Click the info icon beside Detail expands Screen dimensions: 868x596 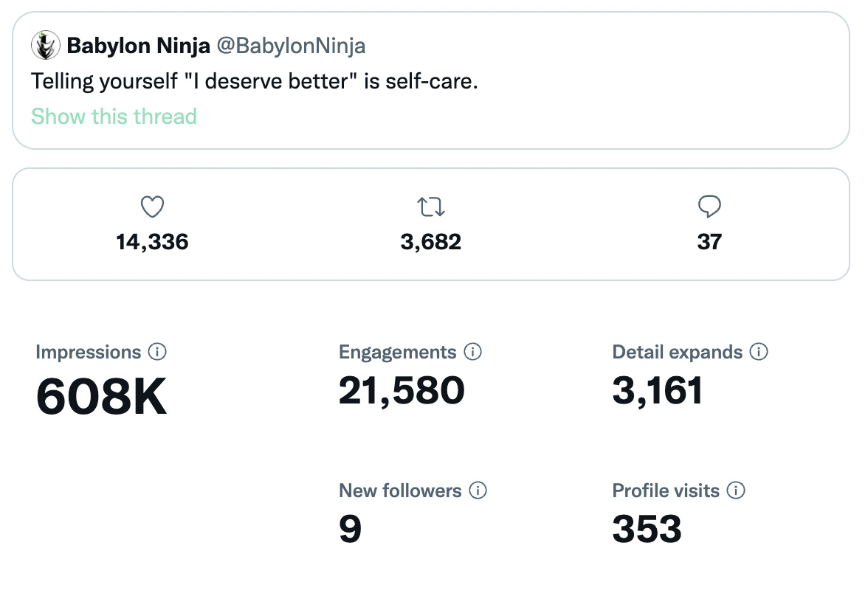click(x=759, y=352)
